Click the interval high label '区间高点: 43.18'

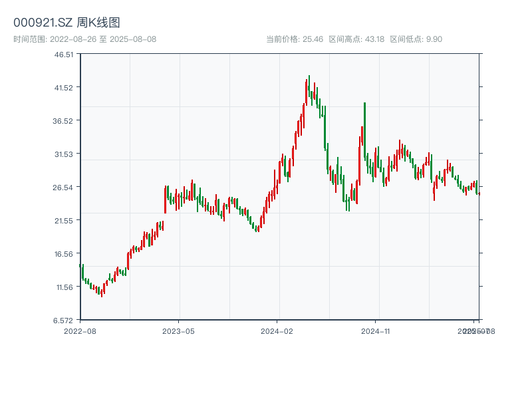pyautogui.click(x=356, y=39)
